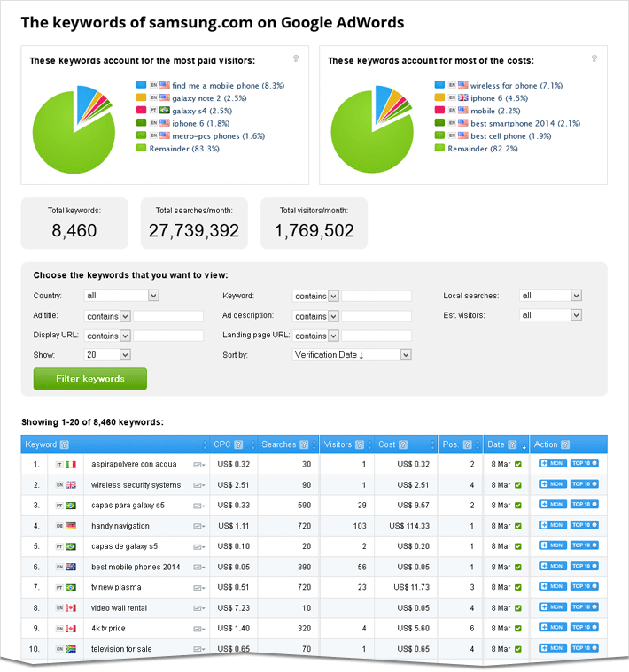Viewport: 629px width, 672px height.
Task: Click verified checkmark for aspirapolvere con acqua
Action: coord(518,465)
